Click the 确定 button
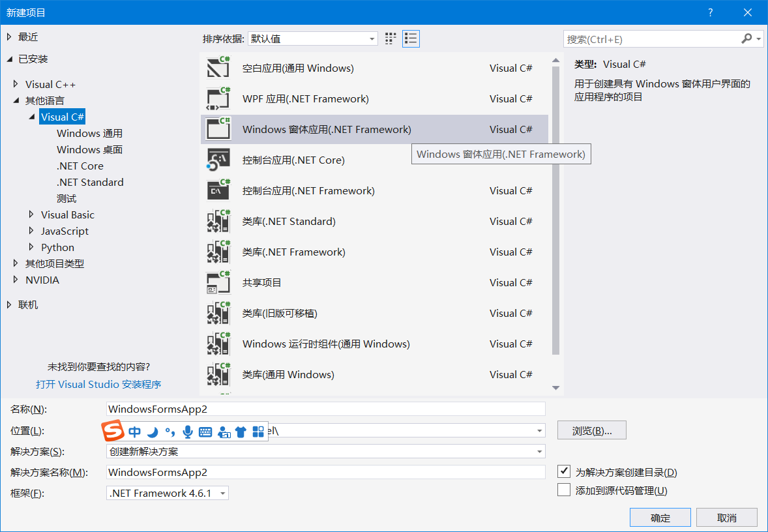768x532 pixels. click(x=660, y=518)
